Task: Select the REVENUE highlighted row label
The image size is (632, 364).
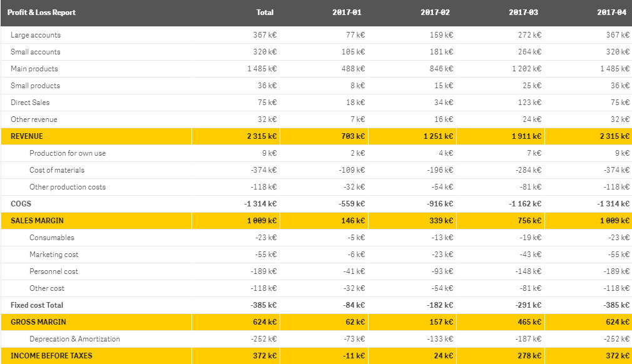Action: 27,136
